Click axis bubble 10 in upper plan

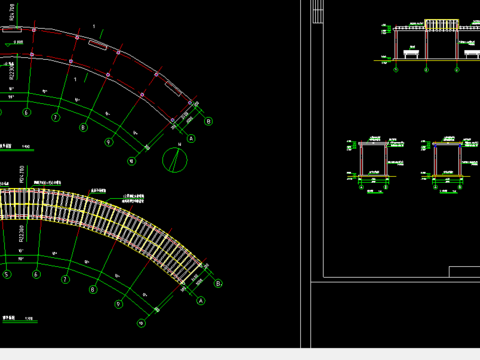[132, 161]
